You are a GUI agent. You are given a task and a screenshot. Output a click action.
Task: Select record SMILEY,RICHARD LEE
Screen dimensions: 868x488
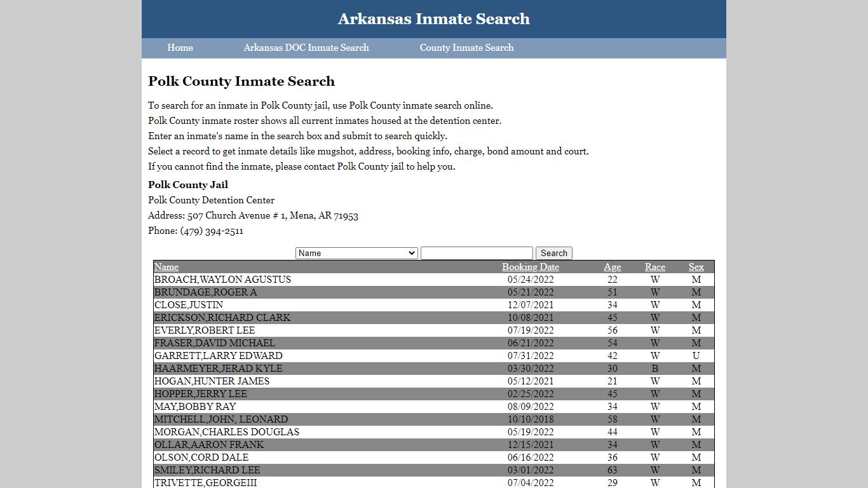(434, 470)
